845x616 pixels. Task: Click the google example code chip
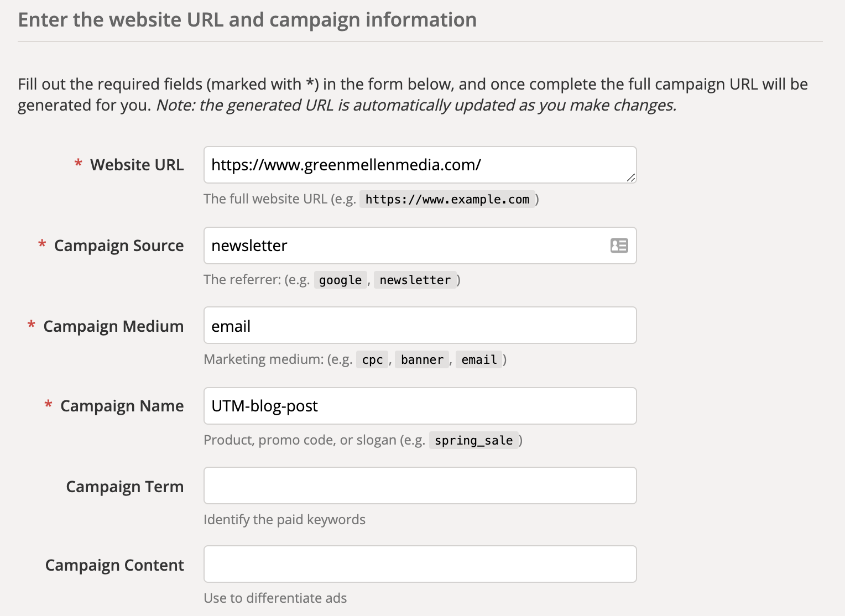(x=340, y=280)
